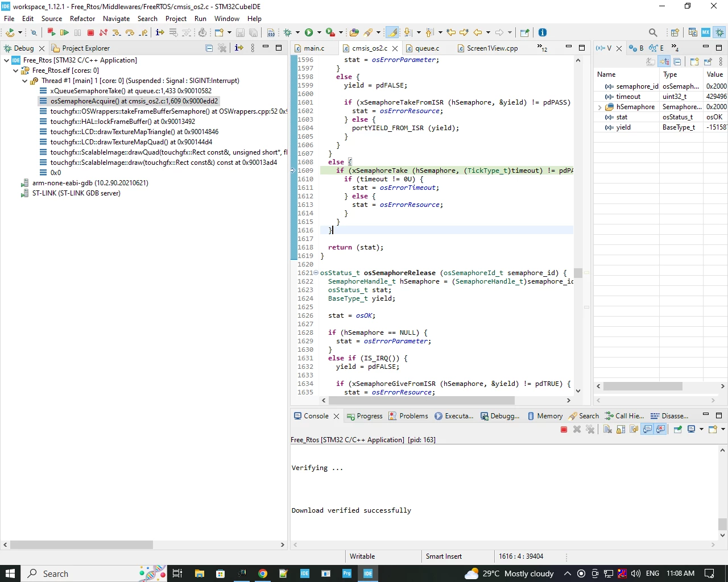Open the Project menu
The height and width of the screenshot is (582, 728).
point(176,18)
